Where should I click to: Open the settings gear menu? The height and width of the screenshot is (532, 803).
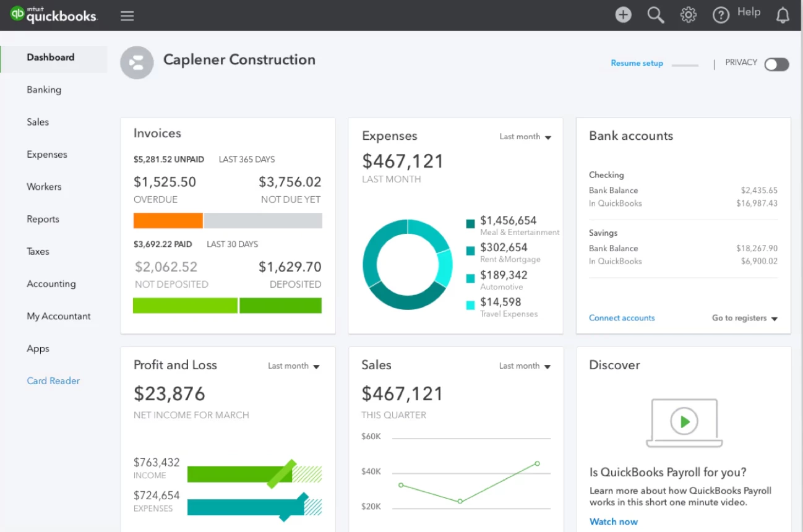689,15
